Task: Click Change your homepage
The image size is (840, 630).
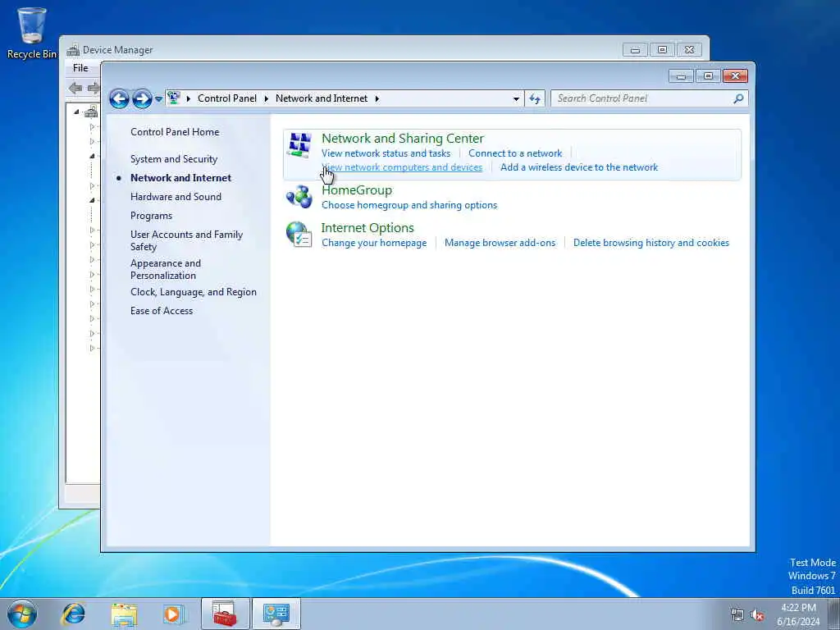Action: click(374, 243)
